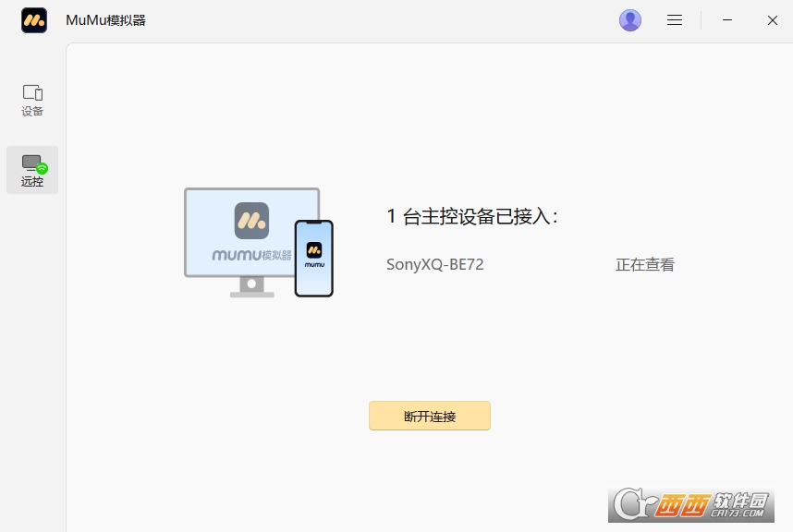Click the 正在查看 status text

645,265
